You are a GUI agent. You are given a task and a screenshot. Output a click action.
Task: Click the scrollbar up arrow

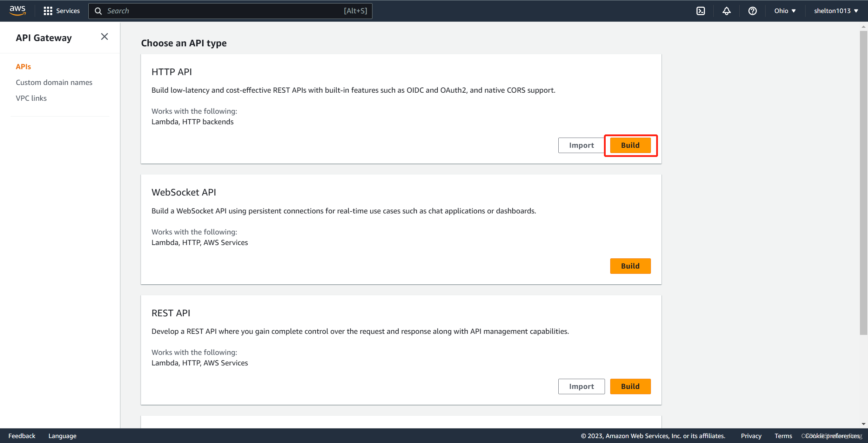pos(863,27)
